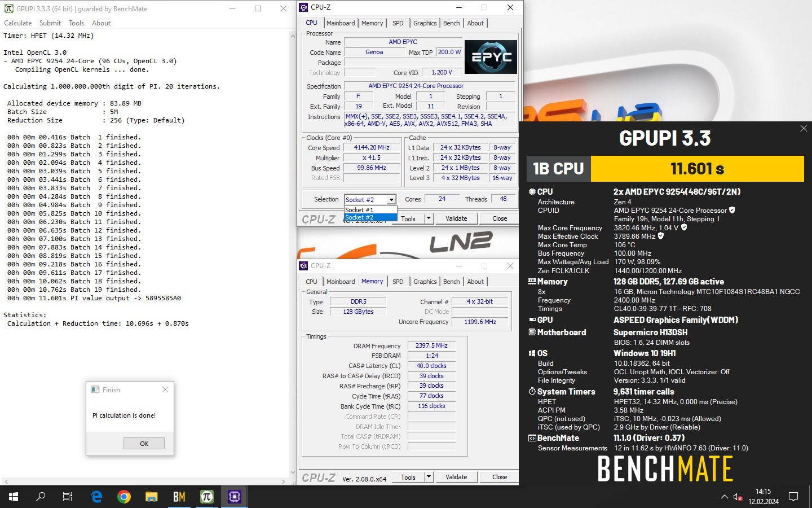Click the GPUPI window title icon
This screenshot has width=812, height=508.
click(8, 8)
